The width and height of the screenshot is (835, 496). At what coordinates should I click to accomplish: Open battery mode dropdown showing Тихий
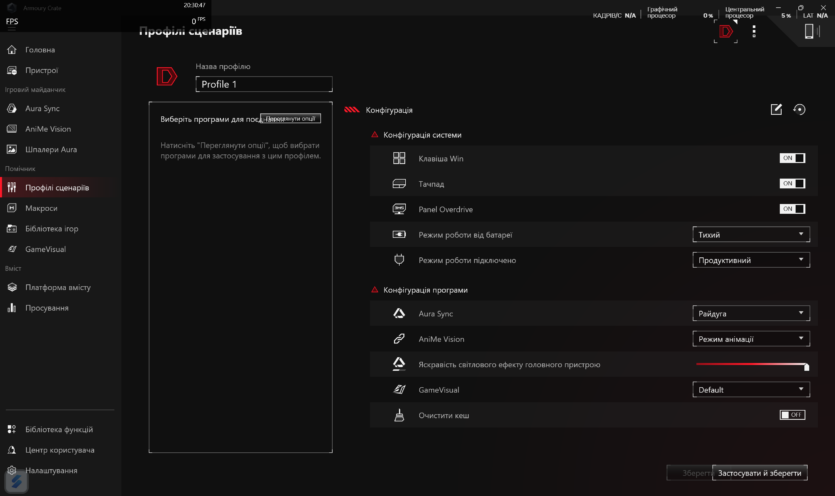pyautogui.click(x=751, y=234)
